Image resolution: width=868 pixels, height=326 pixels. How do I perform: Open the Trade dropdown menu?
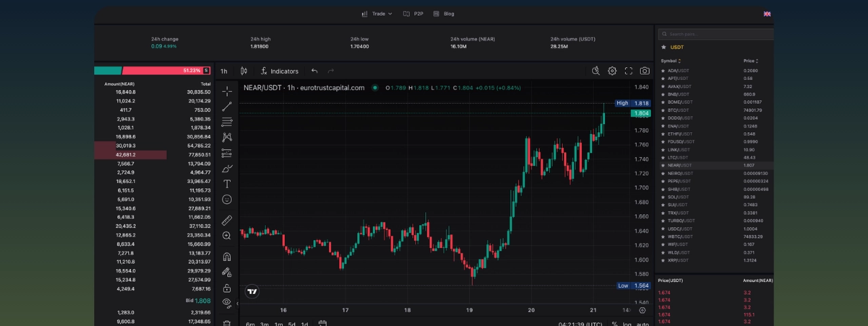click(377, 14)
